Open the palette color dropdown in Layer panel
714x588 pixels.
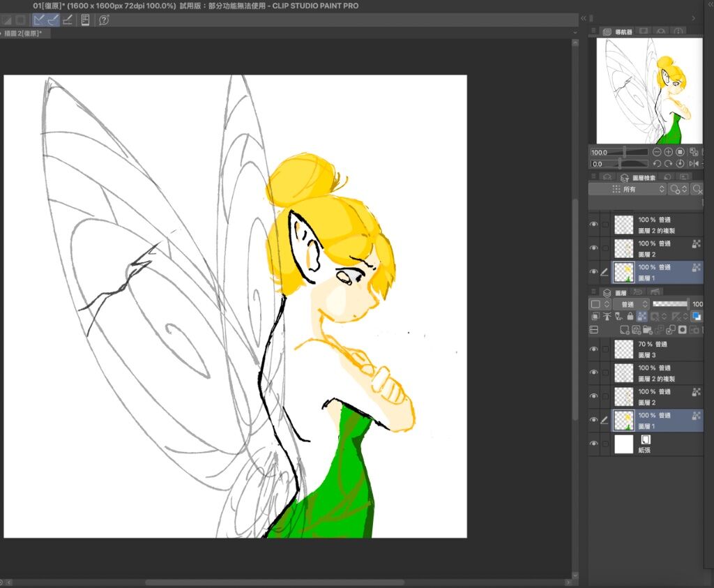[601, 304]
